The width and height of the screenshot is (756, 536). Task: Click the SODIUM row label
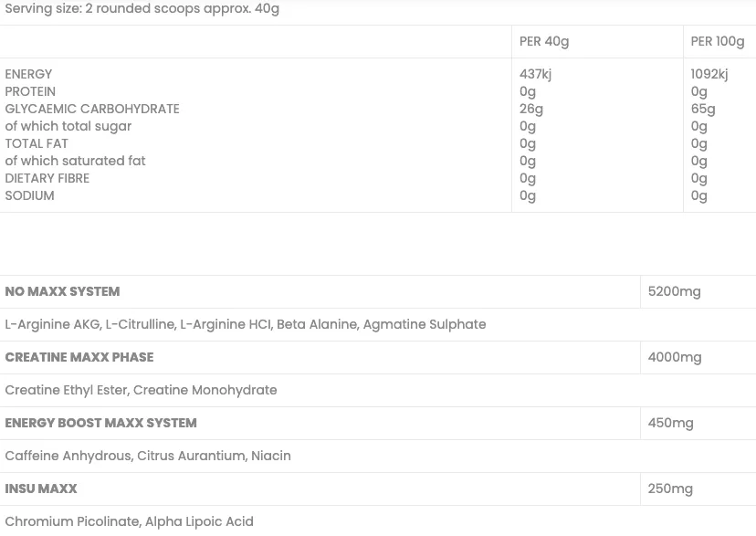[29, 195]
